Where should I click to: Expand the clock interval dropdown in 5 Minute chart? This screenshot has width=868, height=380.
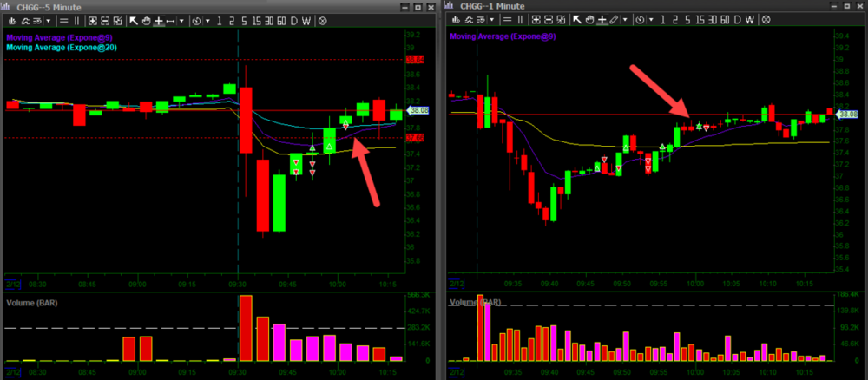(208, 20)
